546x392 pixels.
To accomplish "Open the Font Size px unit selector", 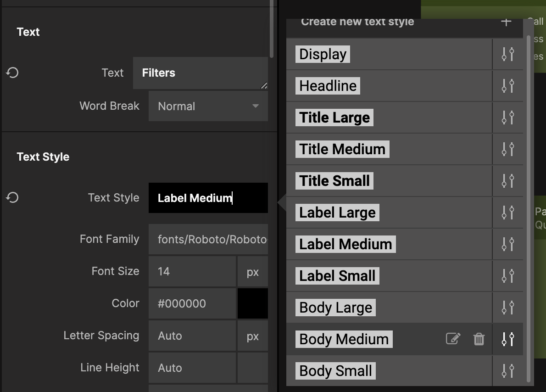I will tap(252, 272).
